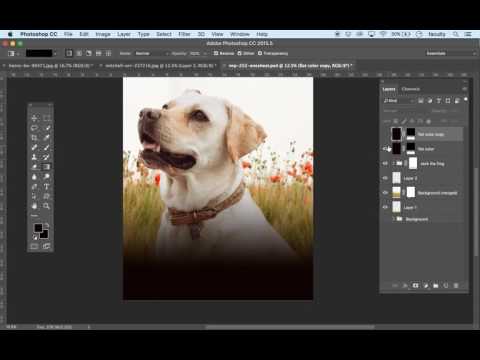Open the Filter menu

click(184, 34)
